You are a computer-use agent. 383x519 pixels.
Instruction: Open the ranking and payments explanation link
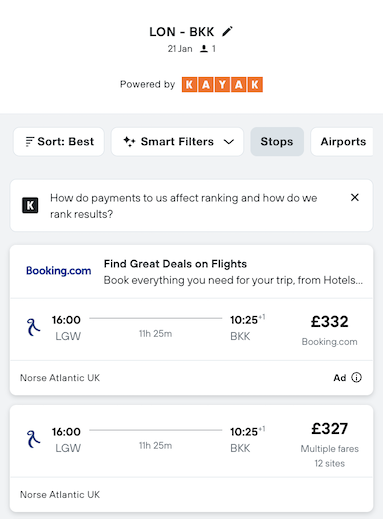pyautogui.click(x=184, y=206)
